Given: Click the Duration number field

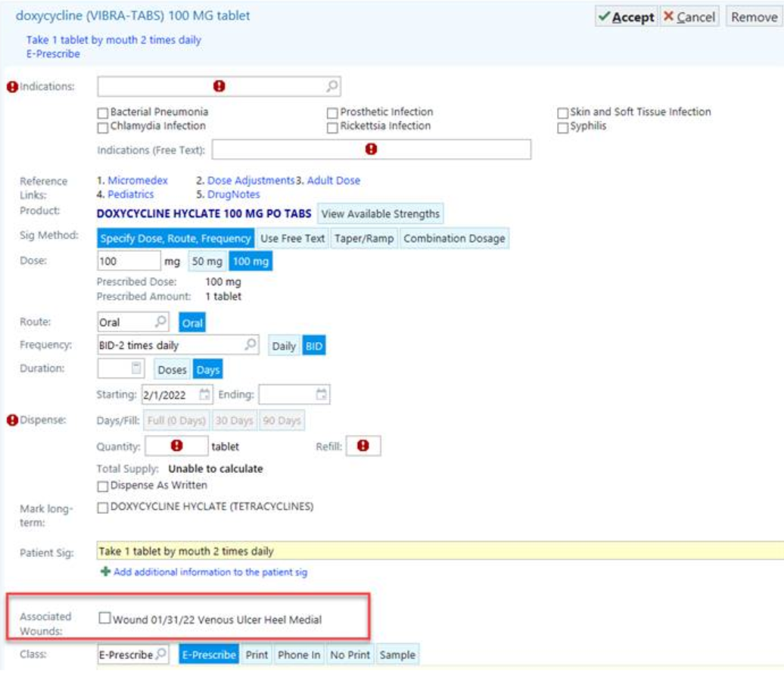Looking at the screenshot, I should [x=121, y=369].
